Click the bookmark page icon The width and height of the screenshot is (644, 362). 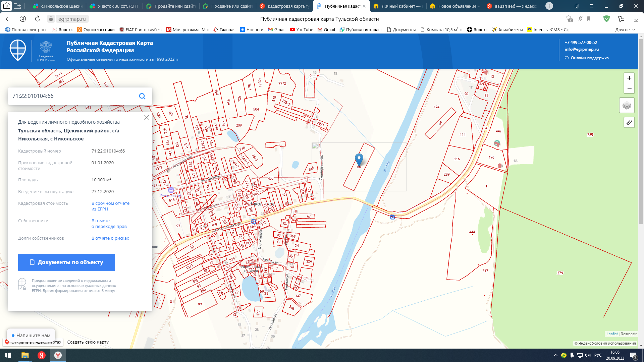589,19
